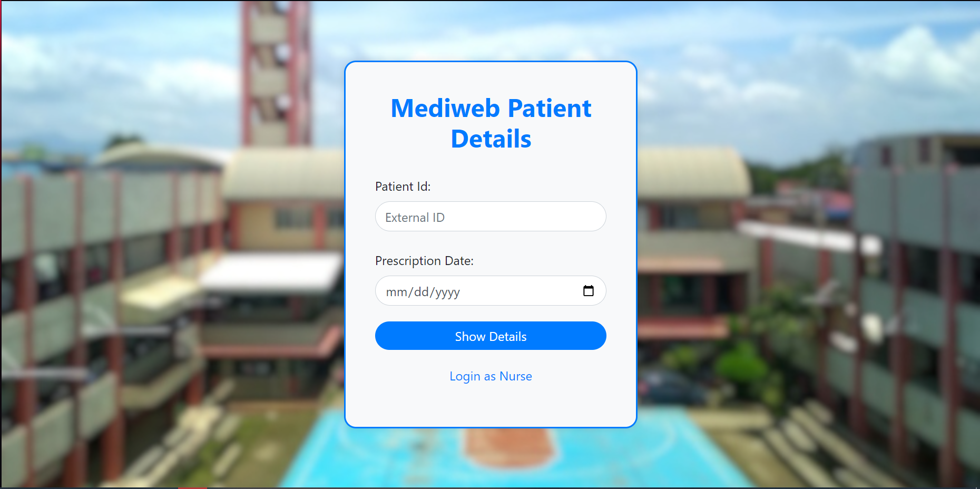
Task: Click the Login as Nurse link
Action: click(x=490, y=376)
